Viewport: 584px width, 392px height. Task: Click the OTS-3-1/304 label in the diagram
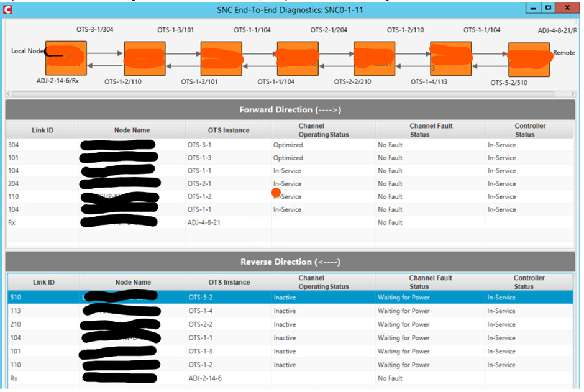[x=94, y=29]
